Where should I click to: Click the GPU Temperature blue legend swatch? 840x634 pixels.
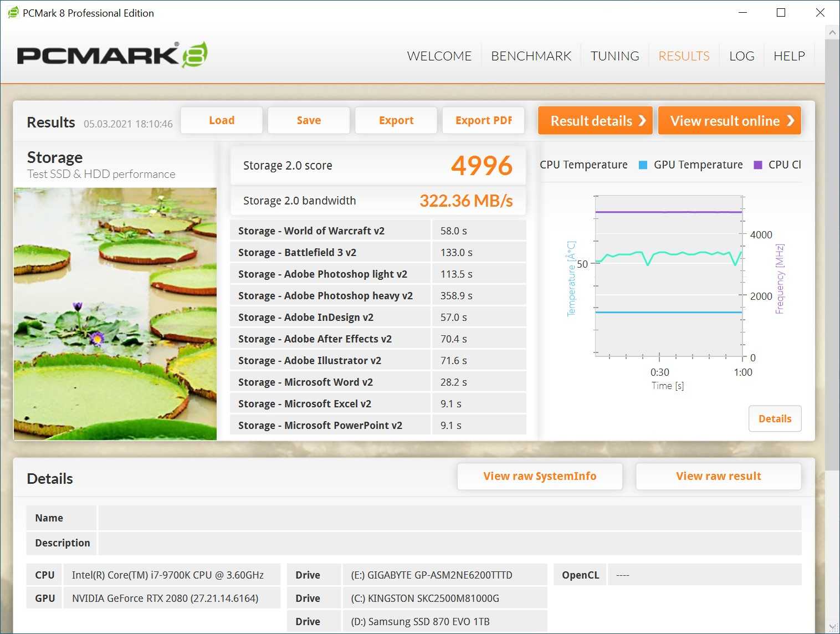pos(643,165)
